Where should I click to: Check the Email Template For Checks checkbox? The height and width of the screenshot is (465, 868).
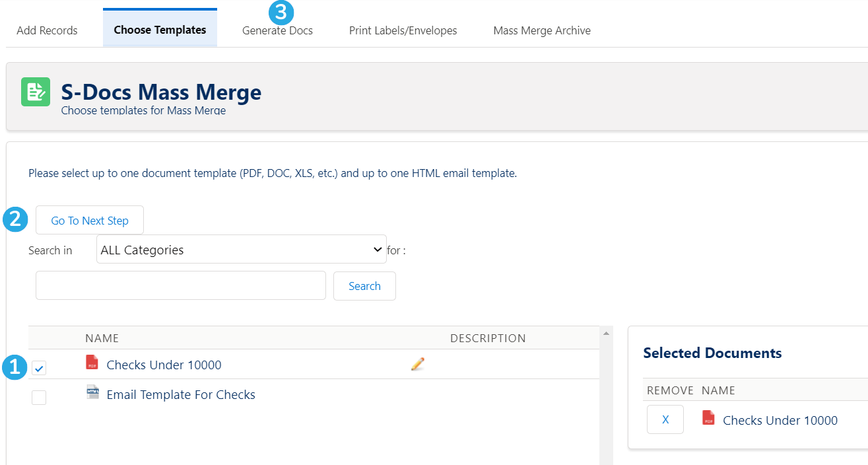39,398
